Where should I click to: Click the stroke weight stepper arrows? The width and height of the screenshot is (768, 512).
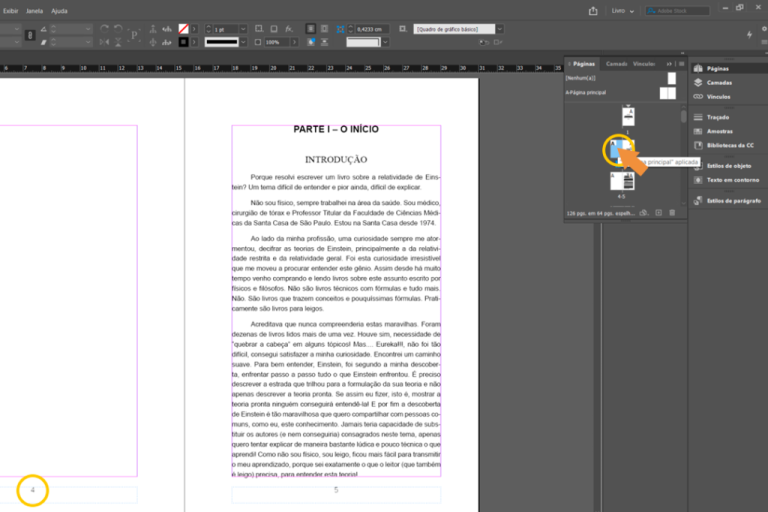[x=209, y=29]
